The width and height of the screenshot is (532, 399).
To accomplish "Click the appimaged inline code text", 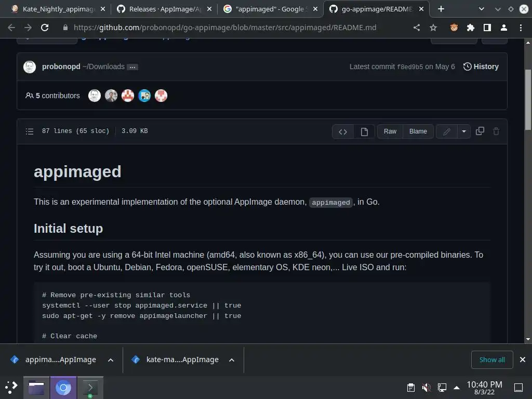I will pyautogui.click(x=331, y=203).
